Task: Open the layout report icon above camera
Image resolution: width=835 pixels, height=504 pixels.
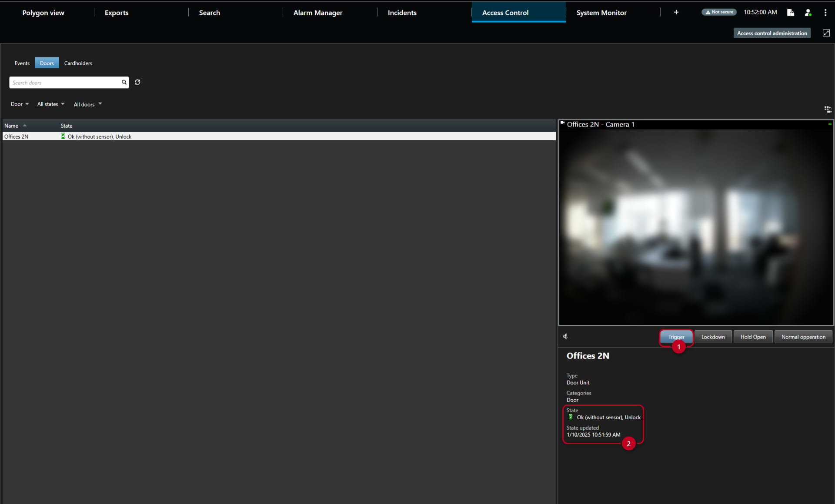Action: pos(828,109)
